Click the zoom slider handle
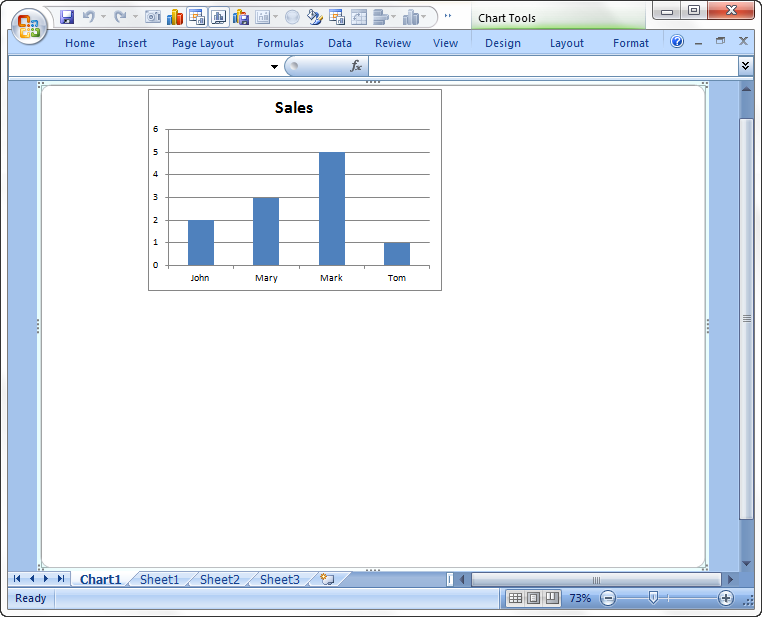The width and height of the screenshot is (762, 617). [653, 598]
